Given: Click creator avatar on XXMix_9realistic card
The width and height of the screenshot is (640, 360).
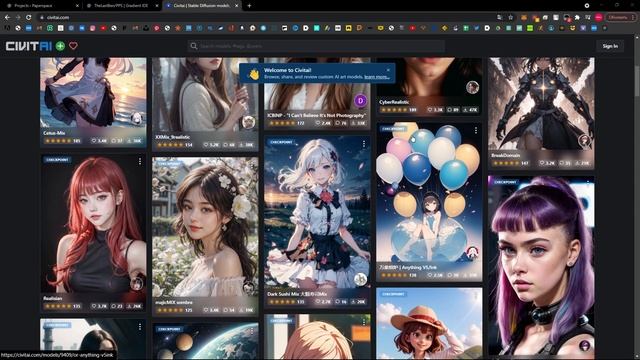Looking at the screenshot, I should (x=249, y=122).
